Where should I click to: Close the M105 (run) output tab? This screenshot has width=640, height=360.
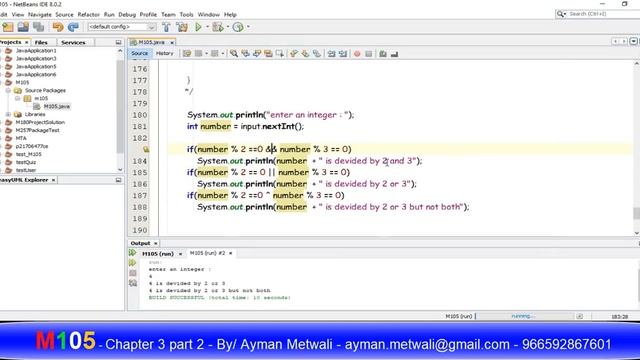point(180,254)
